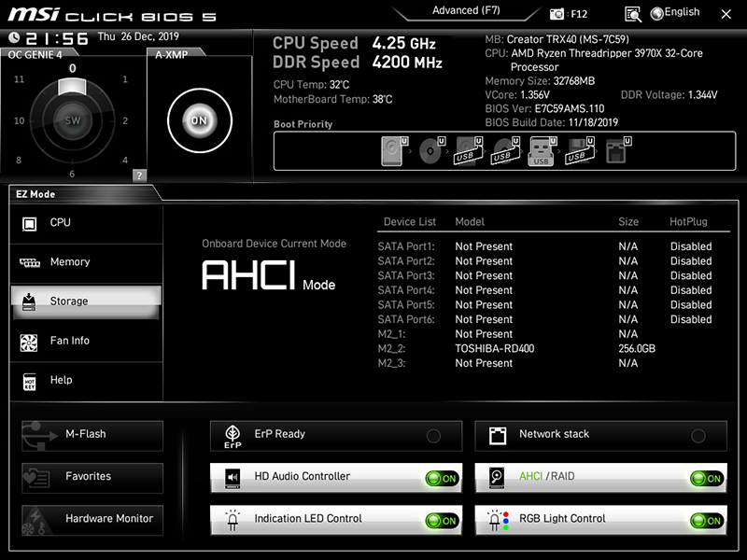
Task: Click Disabled HotPlug value for SATA Port6
Action: (x=691, y=319)
